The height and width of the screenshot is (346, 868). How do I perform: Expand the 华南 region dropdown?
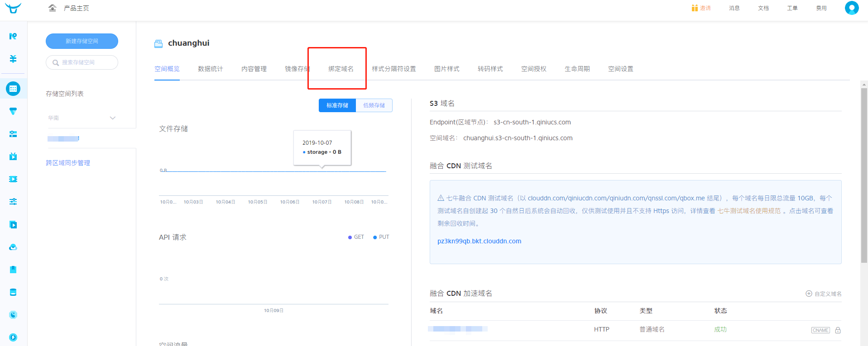[x=82, y=118]
